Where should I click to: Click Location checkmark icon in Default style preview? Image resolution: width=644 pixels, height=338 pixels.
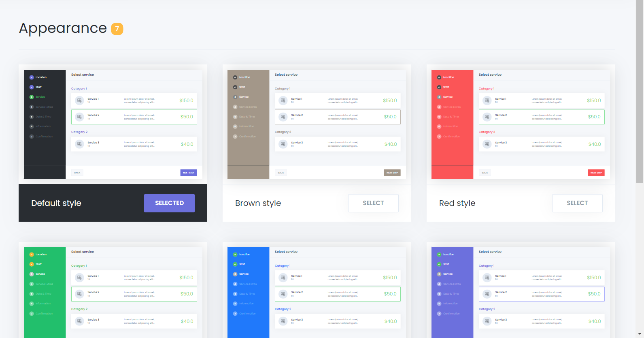[32, 77]
